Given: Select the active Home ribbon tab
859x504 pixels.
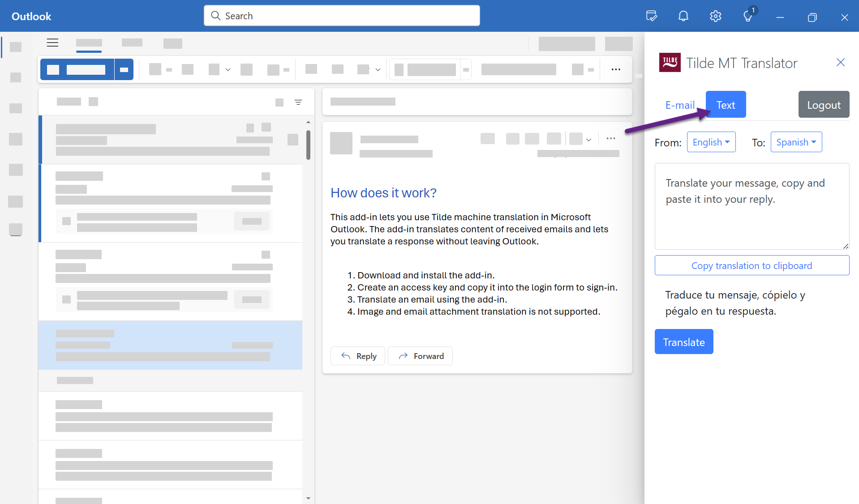Looking at the screenshot, I should (x=89, y=44).
